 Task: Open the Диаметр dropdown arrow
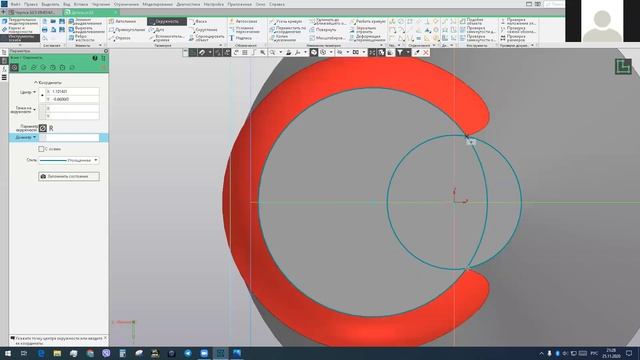tap(35, 138)
